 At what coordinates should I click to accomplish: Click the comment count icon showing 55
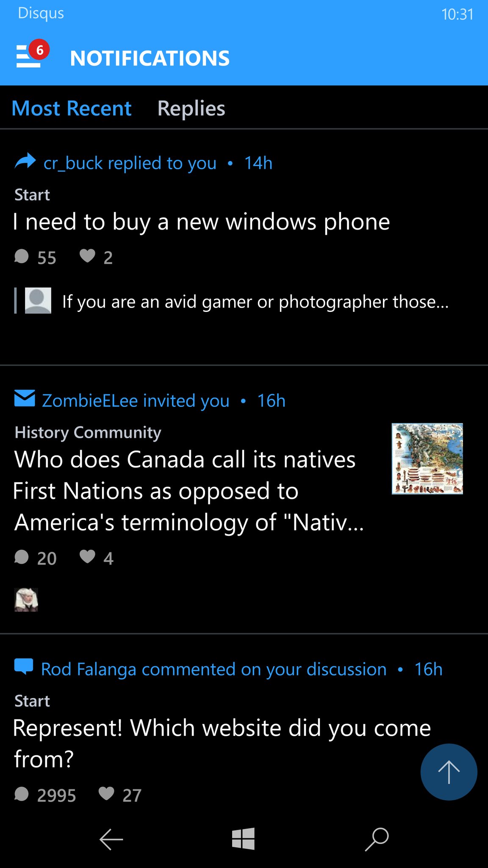[x=22, y=256]
